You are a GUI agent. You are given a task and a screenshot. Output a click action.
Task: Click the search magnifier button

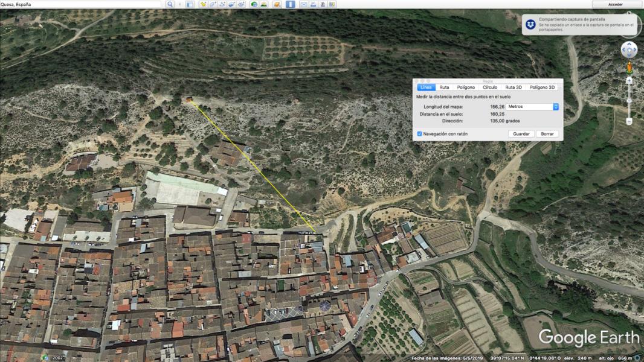[170, 4]
